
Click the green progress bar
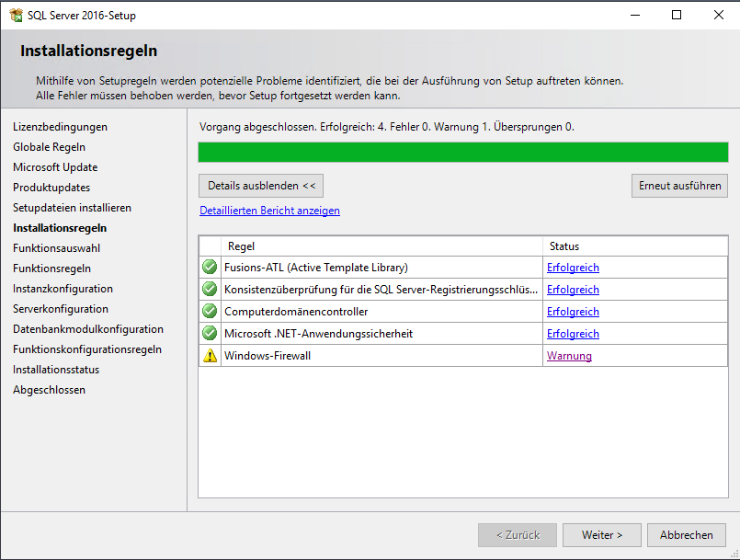pyautogui.click(x=462, y=153)
